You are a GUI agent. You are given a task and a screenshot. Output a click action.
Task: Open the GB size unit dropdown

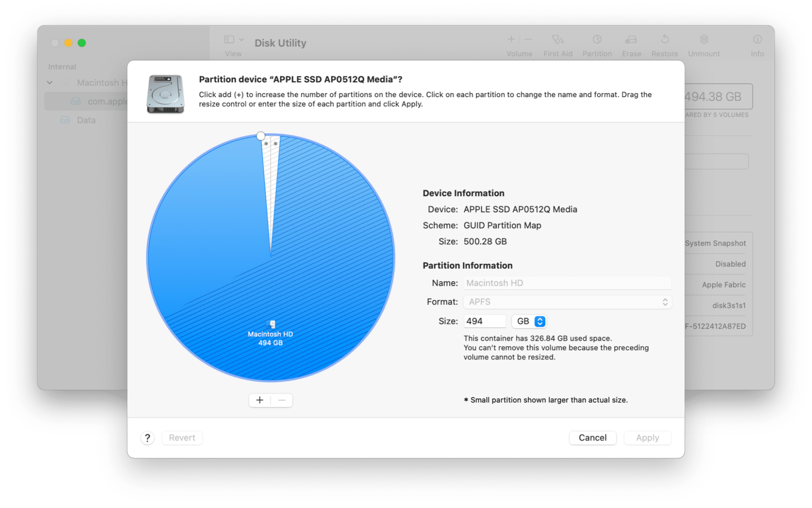(529, 321)
